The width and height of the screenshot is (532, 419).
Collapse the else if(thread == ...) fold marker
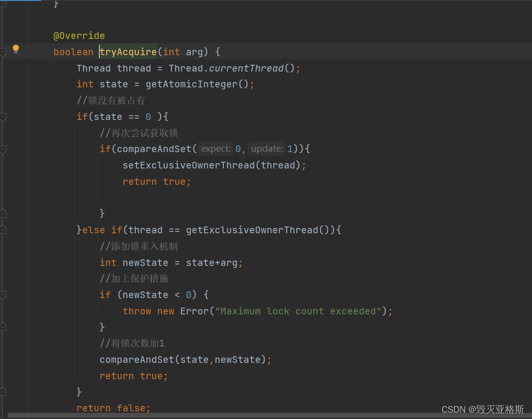coord(3,230)
